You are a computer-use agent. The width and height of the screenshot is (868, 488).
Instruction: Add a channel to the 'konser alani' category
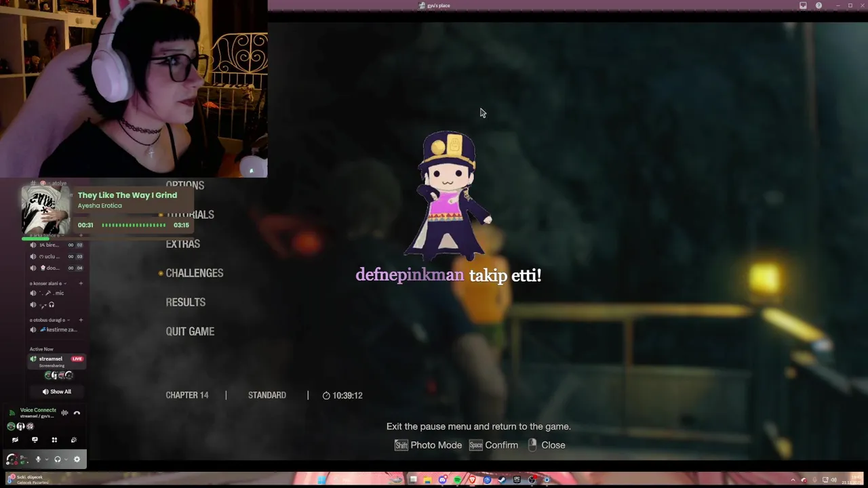pos(81,283)
